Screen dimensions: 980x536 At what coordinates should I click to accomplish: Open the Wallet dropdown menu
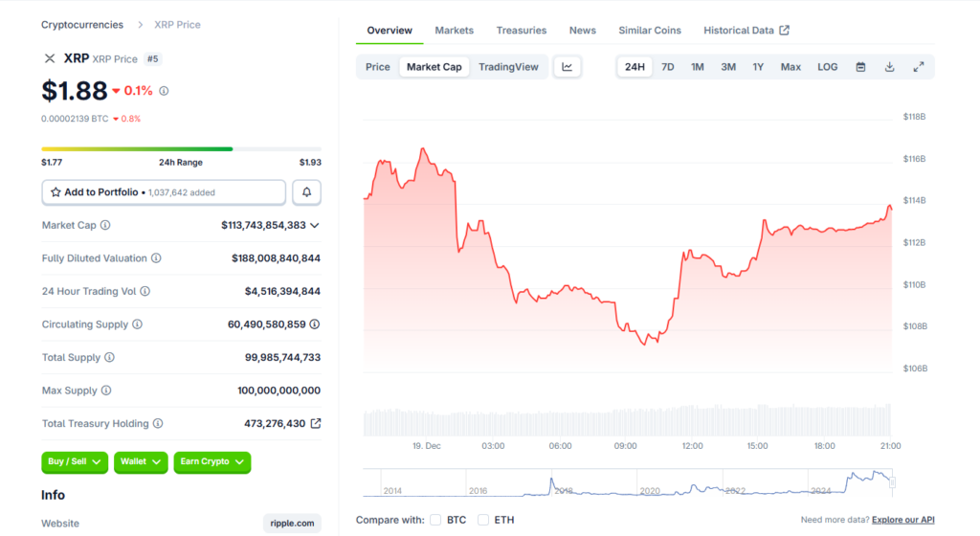click(x=141, y=461)
